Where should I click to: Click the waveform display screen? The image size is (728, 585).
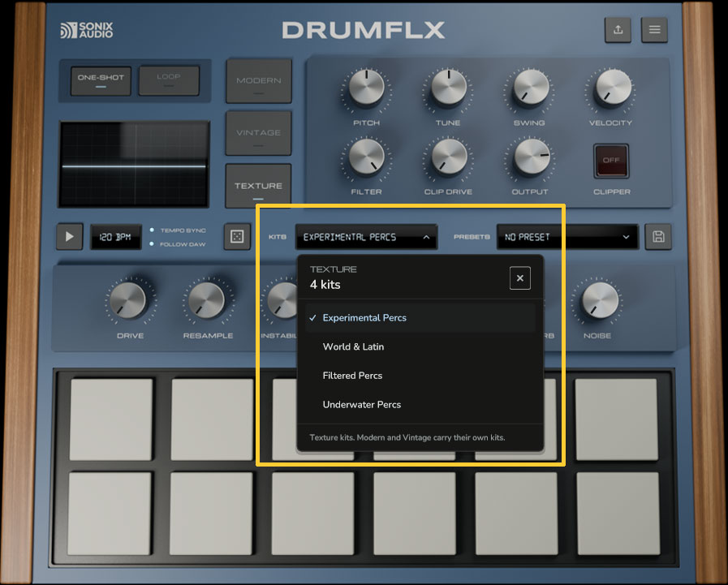[134, 165]
